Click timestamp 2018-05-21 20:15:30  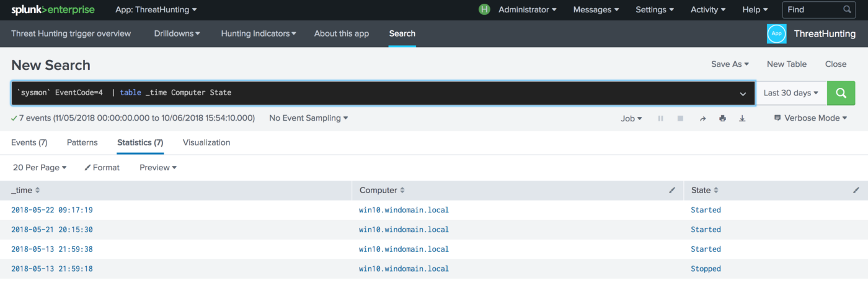pyautogui.click(x=52, y=230)
